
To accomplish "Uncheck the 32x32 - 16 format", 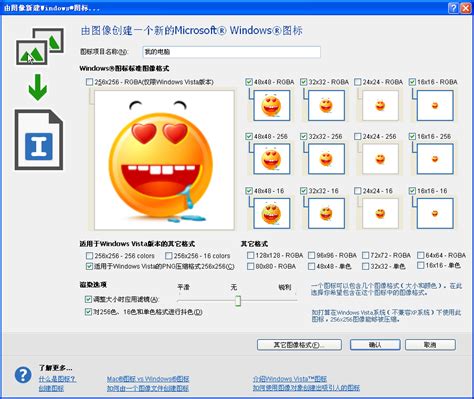I will click(x=303, y=191).
